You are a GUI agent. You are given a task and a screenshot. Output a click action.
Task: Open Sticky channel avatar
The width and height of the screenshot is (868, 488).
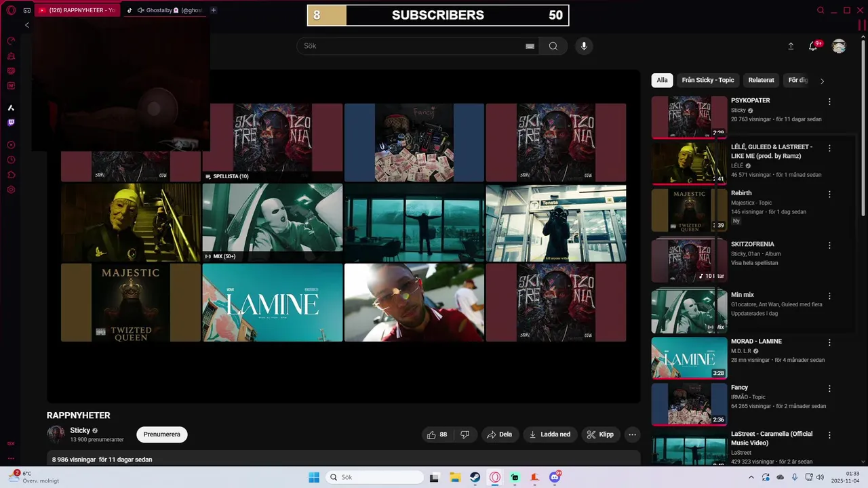(x=56, y=434)
